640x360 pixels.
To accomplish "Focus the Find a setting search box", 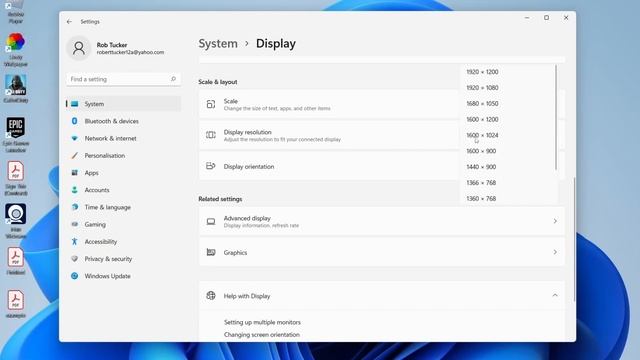I will tap(123, 79).
